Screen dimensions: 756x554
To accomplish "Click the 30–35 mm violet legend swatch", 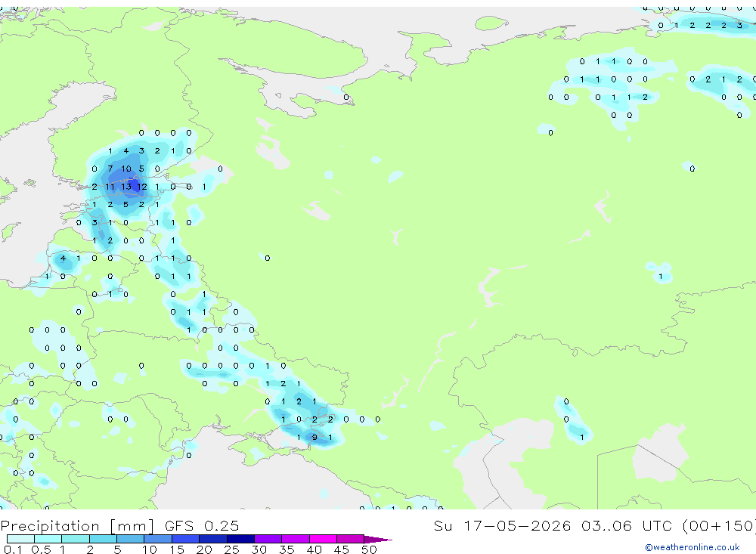I will pyautogui.click(x=268, y=539).
